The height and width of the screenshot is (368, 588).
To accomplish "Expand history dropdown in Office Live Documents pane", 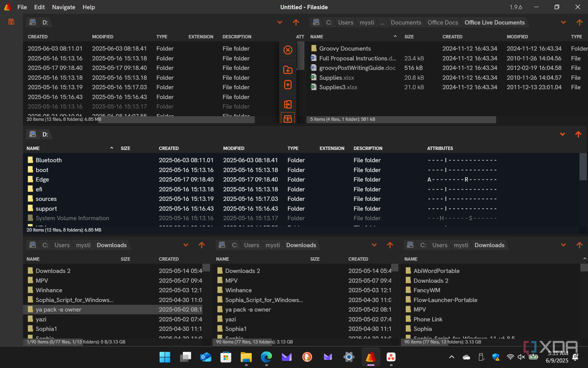I will 563,22.
